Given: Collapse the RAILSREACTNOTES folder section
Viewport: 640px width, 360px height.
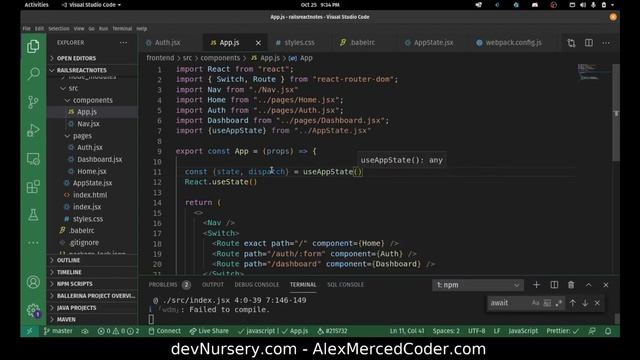Looking at the screenshot, I should pyautogui.click(x=93, y=70).
